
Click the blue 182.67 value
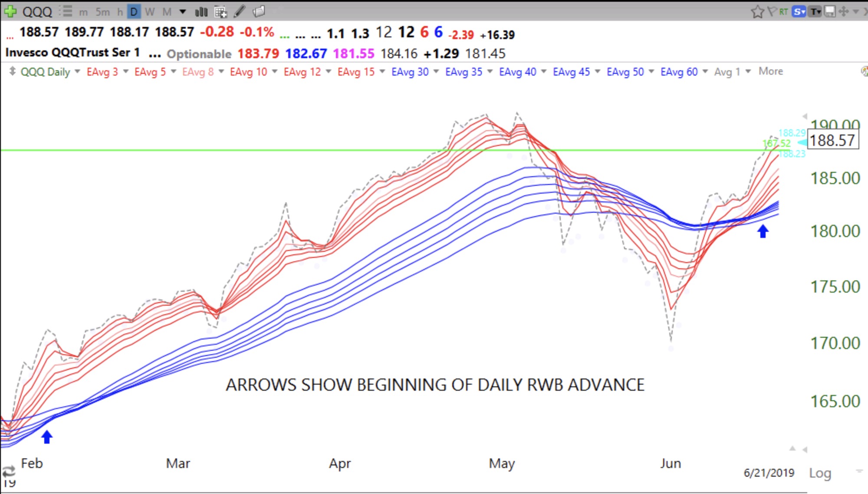pyautogui.click(x=306, y=53)
